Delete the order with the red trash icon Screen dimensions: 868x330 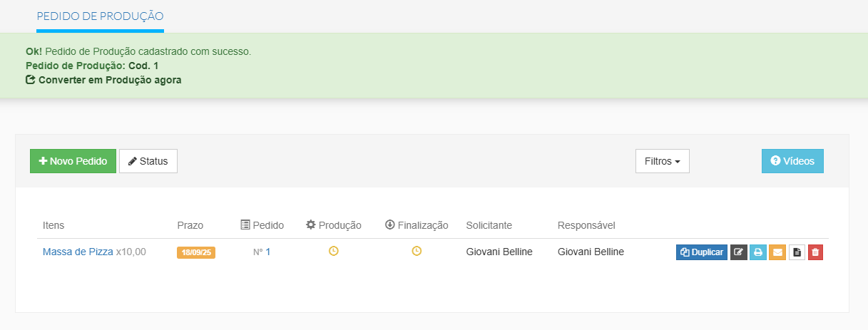tap(815, 252)
